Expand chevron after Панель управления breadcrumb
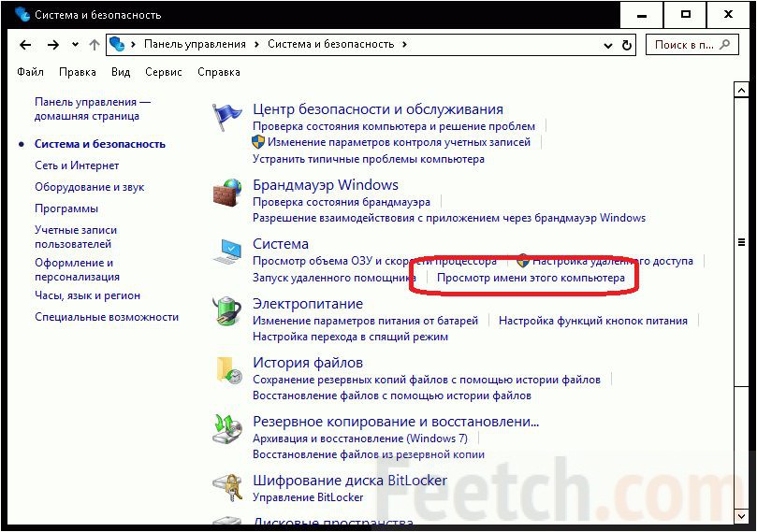This screenshot has height=532, width=757. coord(256,44)
